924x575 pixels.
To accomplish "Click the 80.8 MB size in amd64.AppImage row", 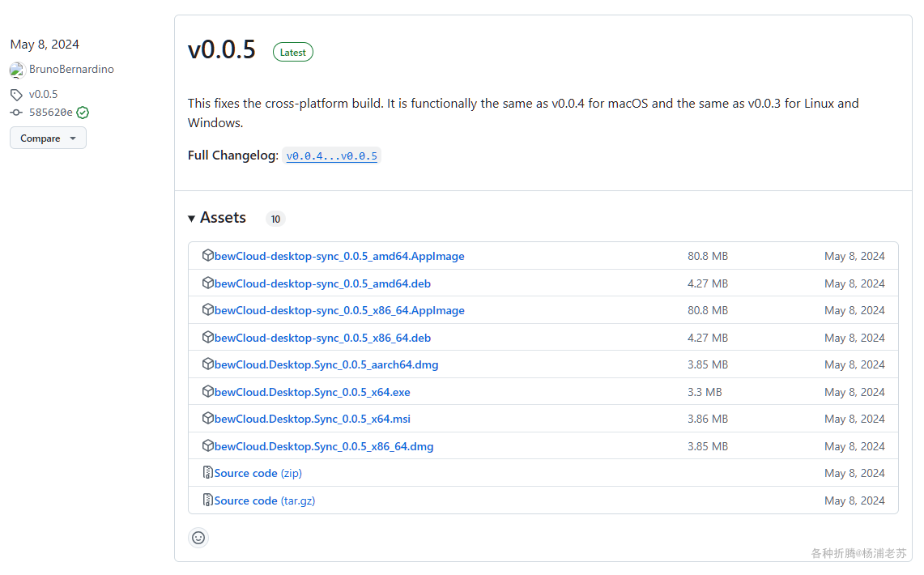I will (707, 256).
